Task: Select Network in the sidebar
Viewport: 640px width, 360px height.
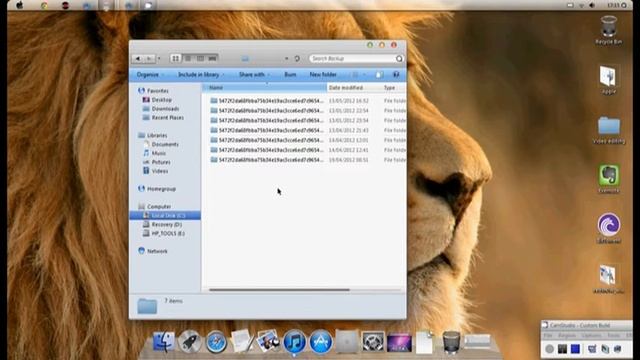Action: (153, 251)
